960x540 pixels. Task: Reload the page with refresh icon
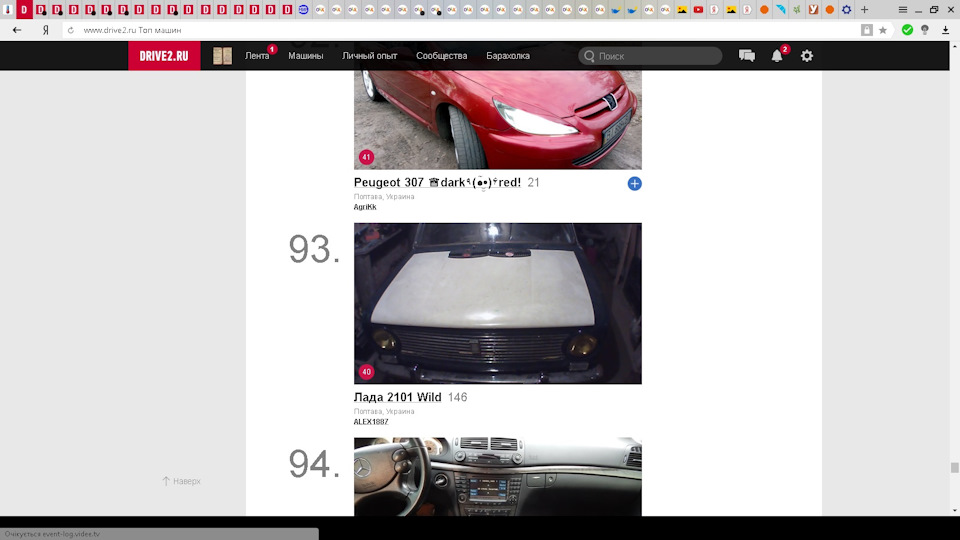coord(71,30)
